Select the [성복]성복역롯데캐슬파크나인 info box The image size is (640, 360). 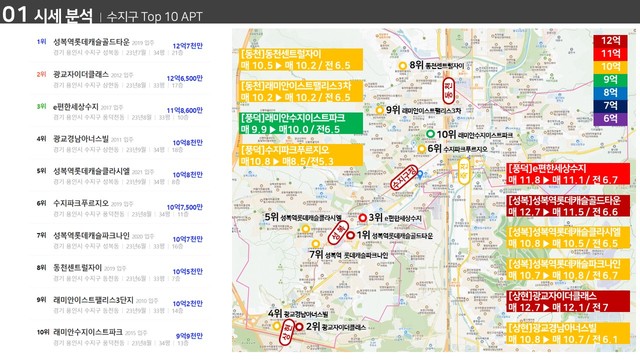point(568,269)
